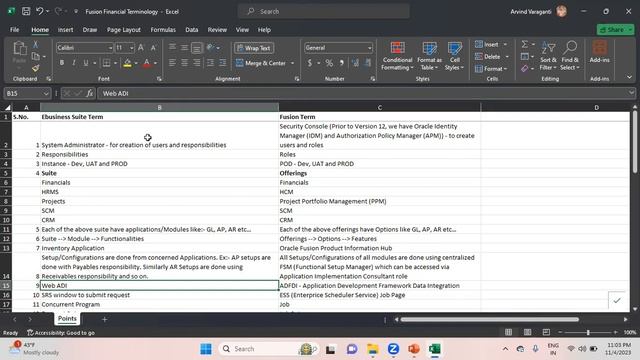Click the Undo arrow icon
Image resolution: width=640 pixels, height=360 pixels.
pos(40,11)
